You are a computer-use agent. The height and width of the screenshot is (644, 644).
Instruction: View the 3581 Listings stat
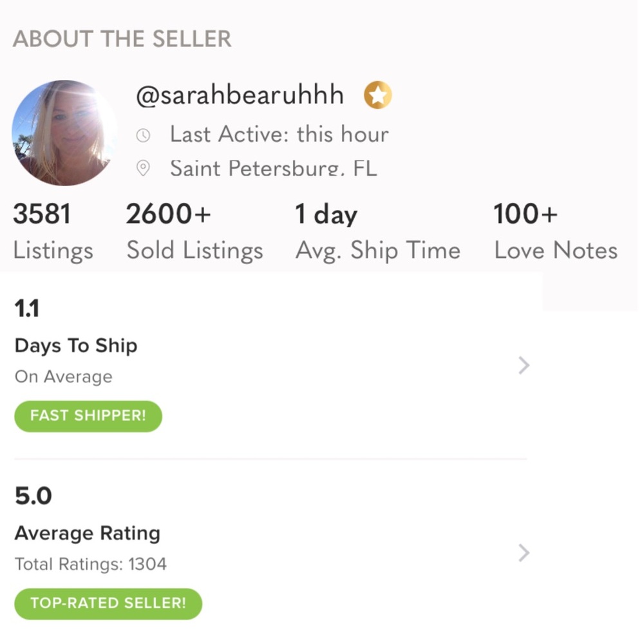(53, 232)
